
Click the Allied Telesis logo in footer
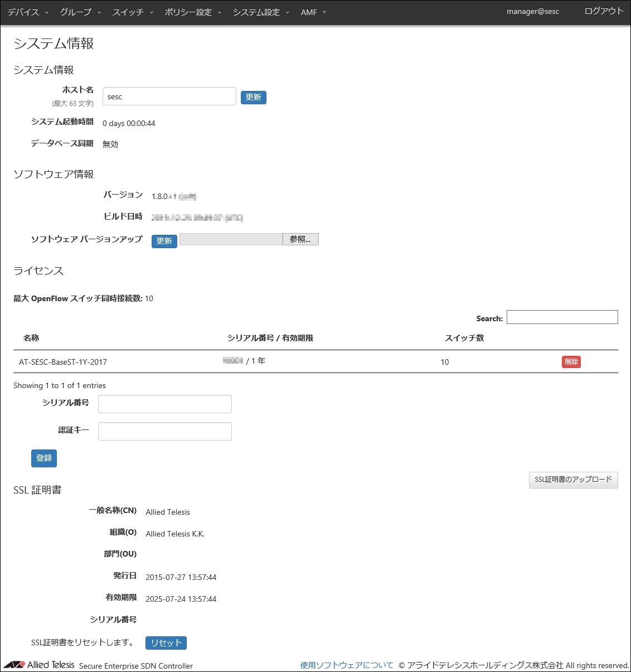(x=39, y=665)
